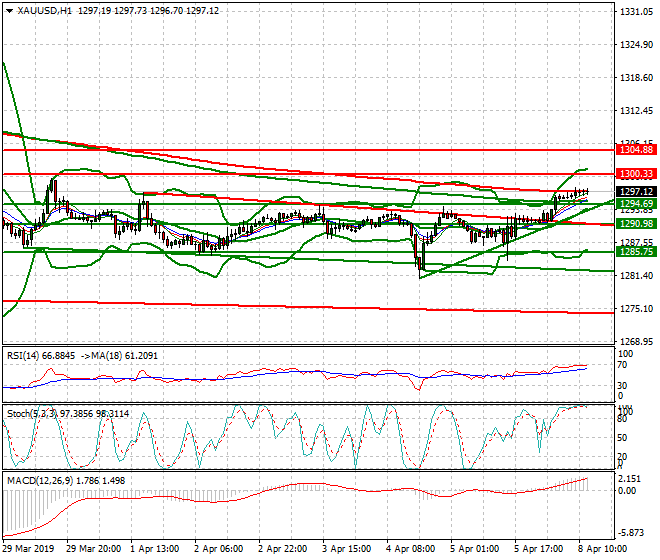The image size is (660, 560).
Task: Click the 1281.40 price scale value
Action: point(636,275)
